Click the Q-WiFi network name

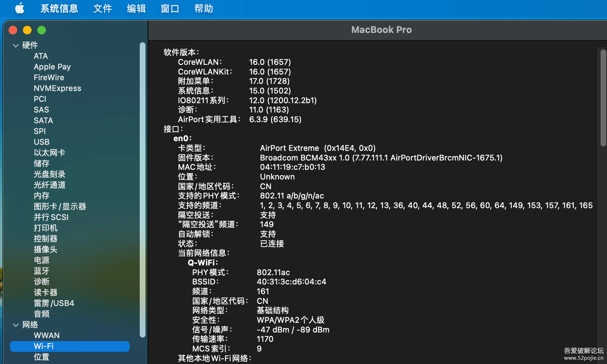(x=203, y=263)
